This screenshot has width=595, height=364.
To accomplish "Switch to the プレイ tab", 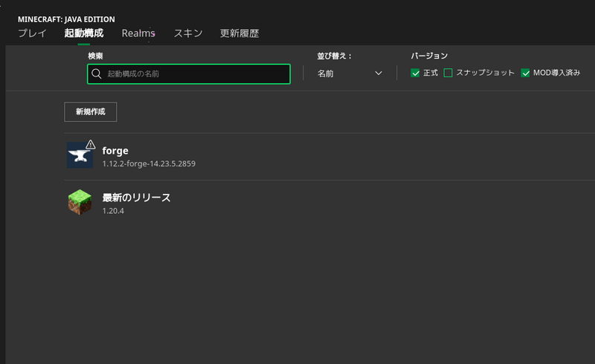I will (32, 33).
